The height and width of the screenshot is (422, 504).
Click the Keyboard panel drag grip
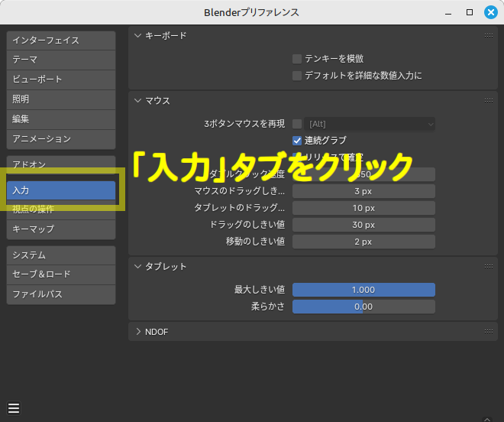(488, 35)
